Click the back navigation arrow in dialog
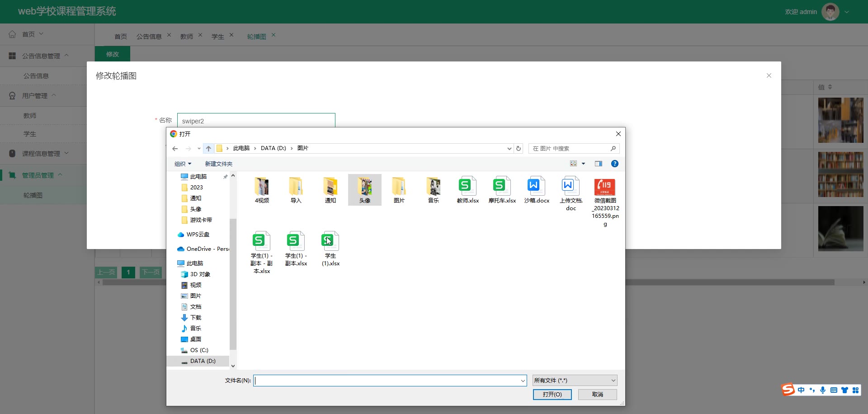 click(175, 148)
